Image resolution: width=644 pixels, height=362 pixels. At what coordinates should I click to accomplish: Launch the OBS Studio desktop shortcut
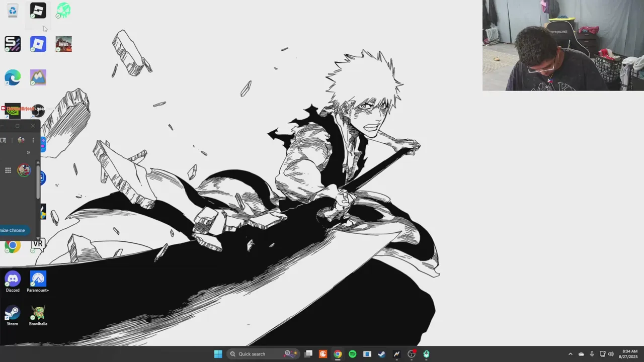38,110
